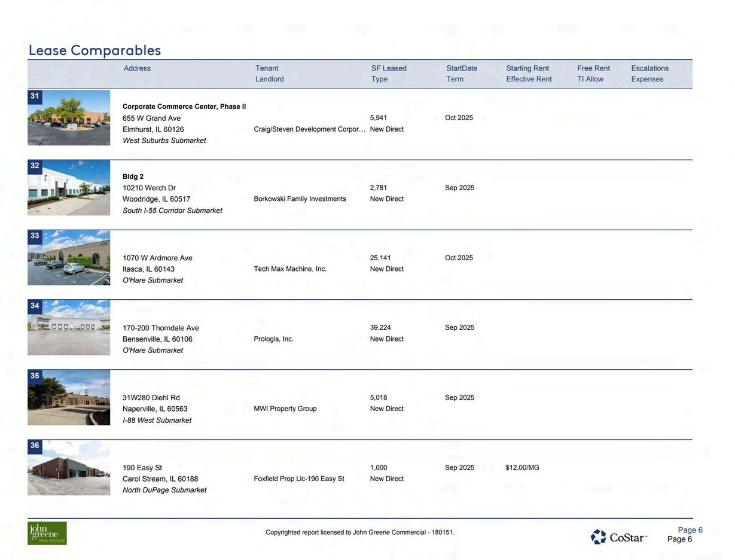
Task: Open the 1070 W Ardmore Ave photo
Action: click(x=69, y=258)
